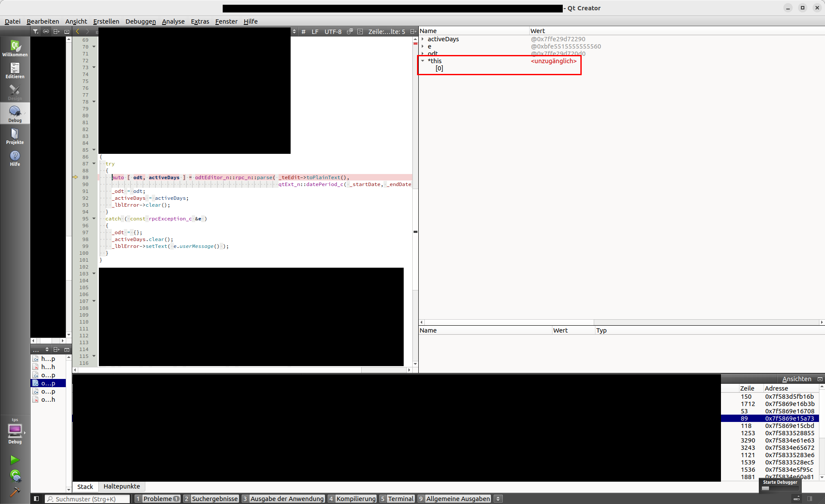Open the Willkommen mode
This screenshot has height=504, width=825.
15,48
